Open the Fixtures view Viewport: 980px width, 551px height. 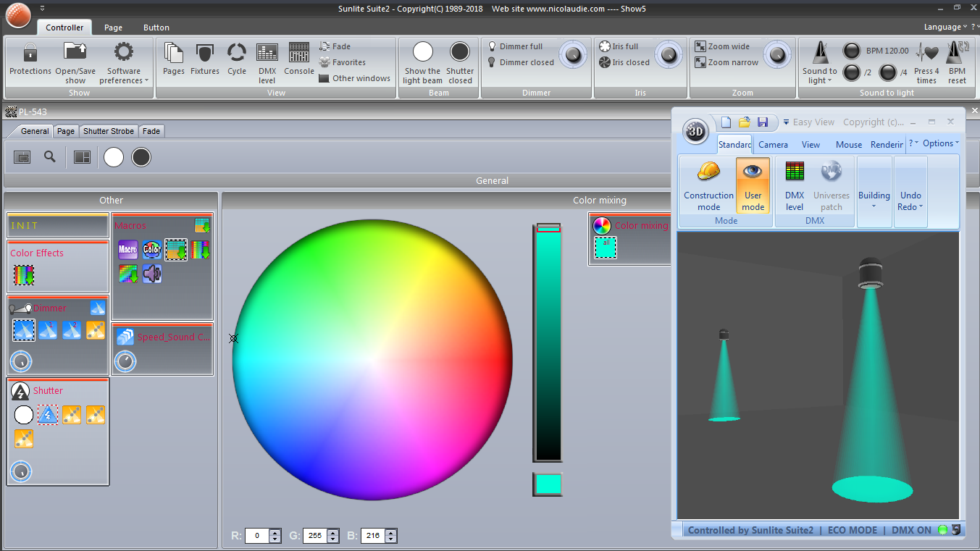click(x=205, y=59)
